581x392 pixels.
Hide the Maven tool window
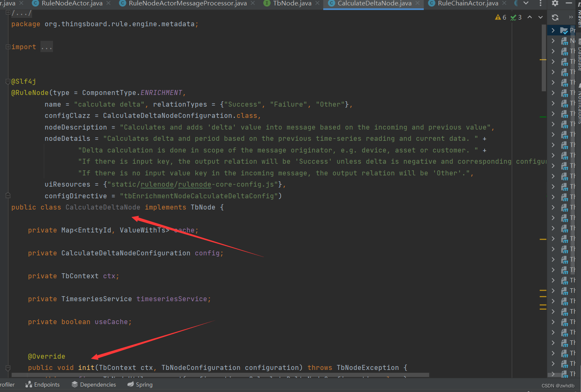pos(570,3)
